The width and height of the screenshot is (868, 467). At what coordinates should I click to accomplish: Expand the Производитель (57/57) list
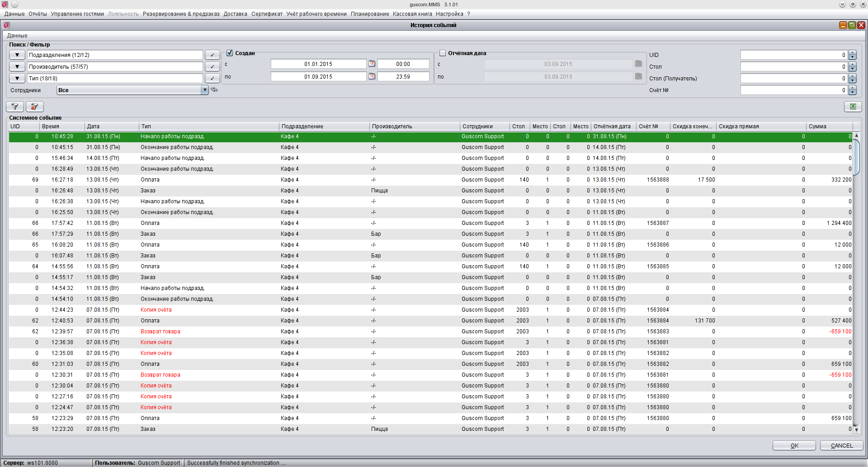(x=17, y=67)
